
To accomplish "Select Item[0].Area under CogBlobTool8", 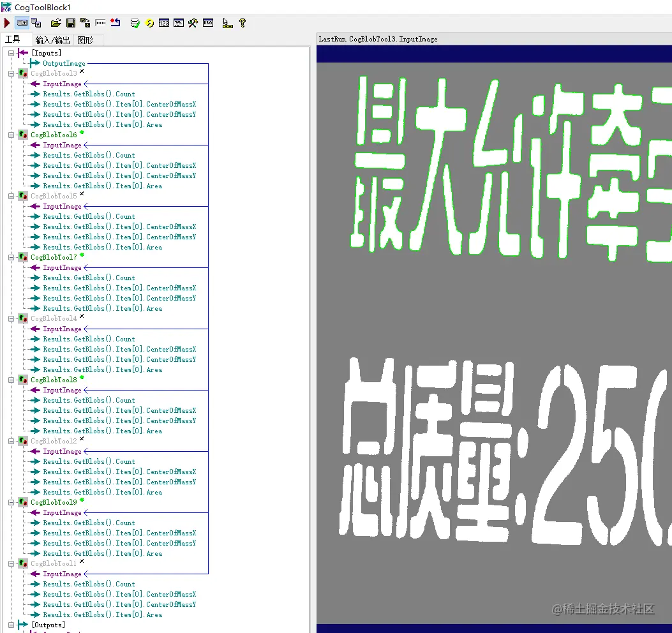I will tap(103, 431).
